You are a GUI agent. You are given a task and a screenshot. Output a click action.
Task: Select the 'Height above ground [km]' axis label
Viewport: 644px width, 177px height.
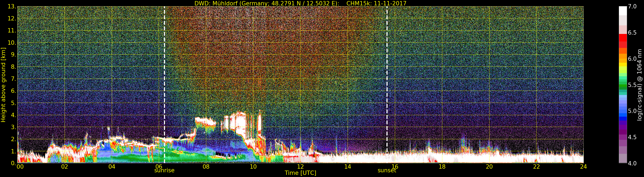tap(3, 85)
